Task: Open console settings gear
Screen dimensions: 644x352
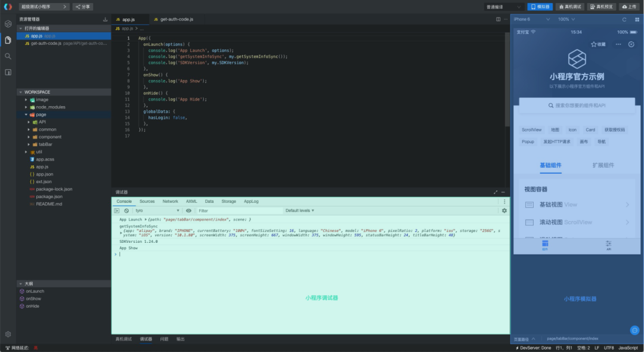Action: [x=504, y=211]
